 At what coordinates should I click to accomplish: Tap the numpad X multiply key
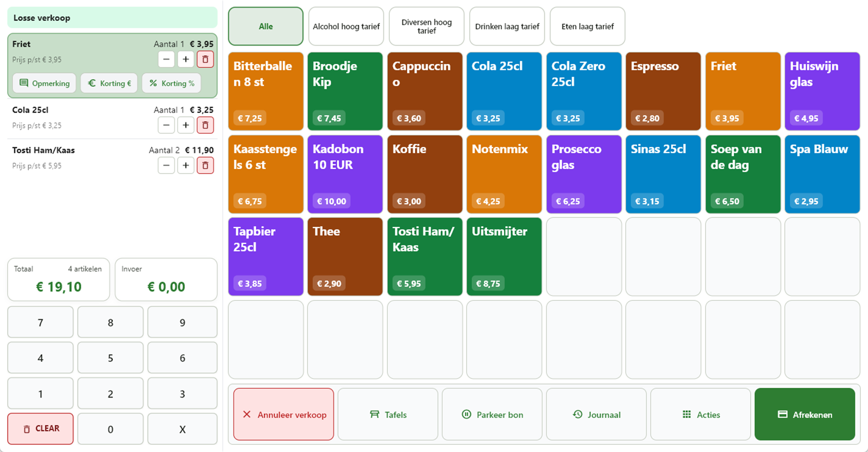tap(183, 429)
